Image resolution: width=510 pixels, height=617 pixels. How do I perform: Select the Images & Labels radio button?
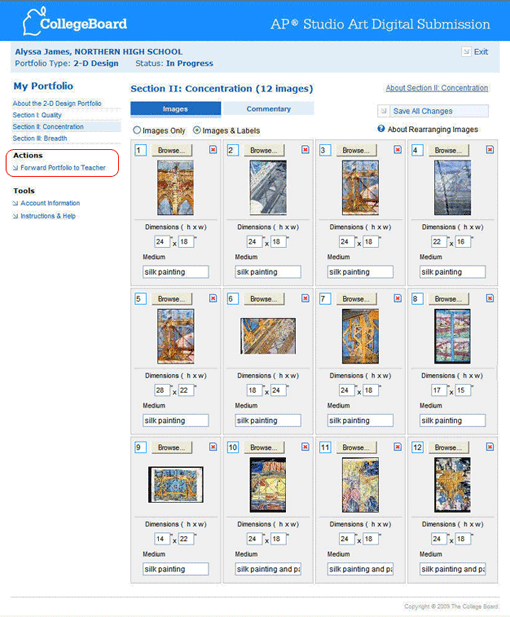pyautogui.click(x=197, y=130)
